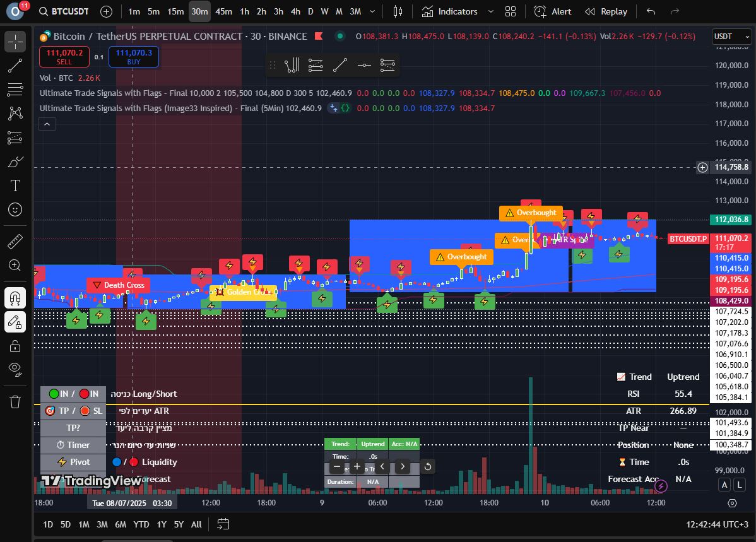Open the emoji and icons tool
The height and width of the screenshot is (542, 756).
[15, 209]
